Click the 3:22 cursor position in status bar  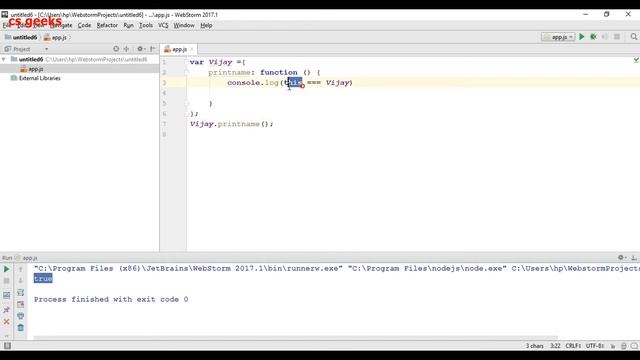click(x=555, y=346)
